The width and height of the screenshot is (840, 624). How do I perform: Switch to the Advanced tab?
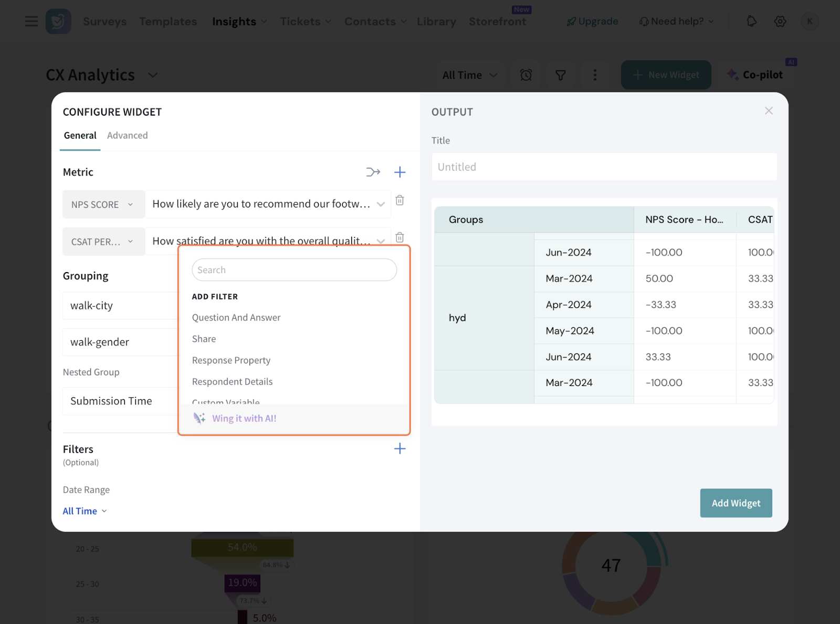(128, 136)
